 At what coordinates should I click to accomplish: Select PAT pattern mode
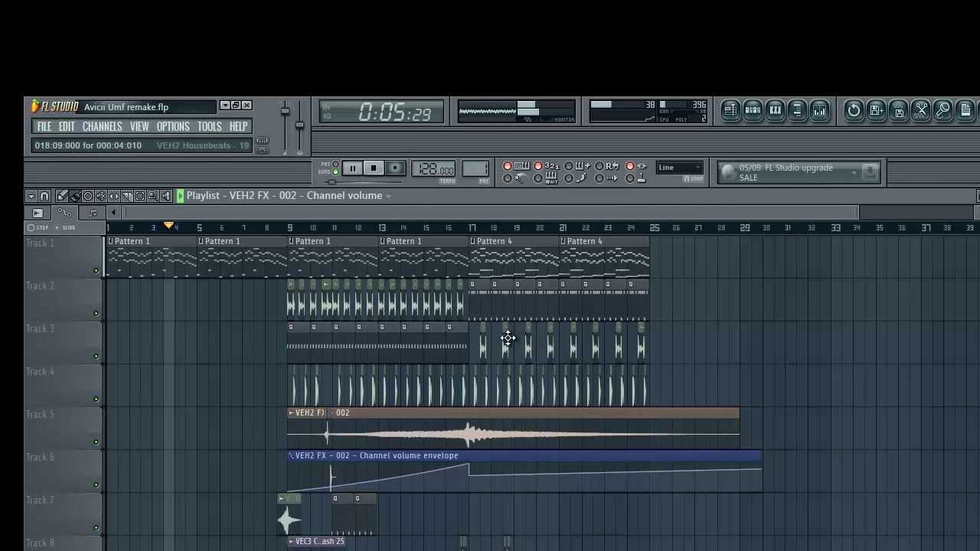[x=335, y=164]
